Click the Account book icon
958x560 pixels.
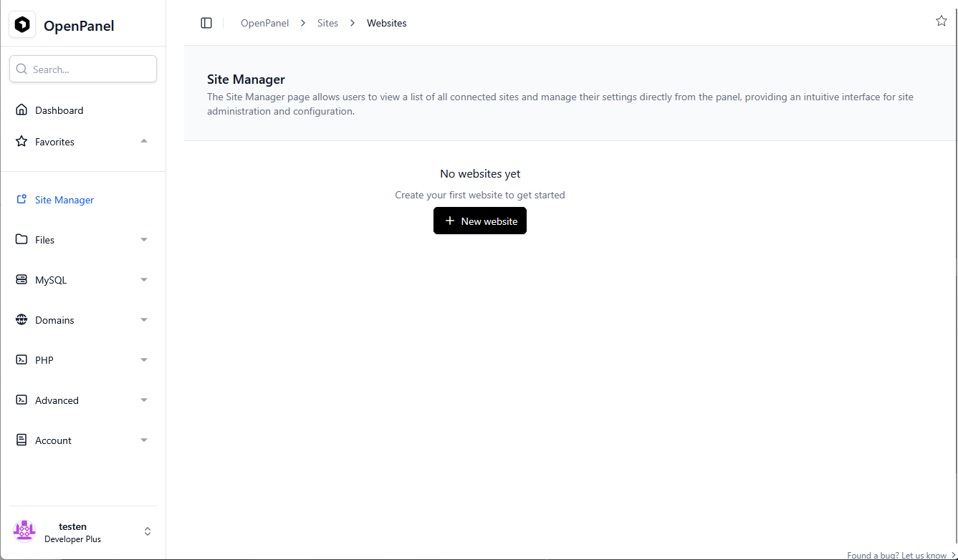(21, 440)
